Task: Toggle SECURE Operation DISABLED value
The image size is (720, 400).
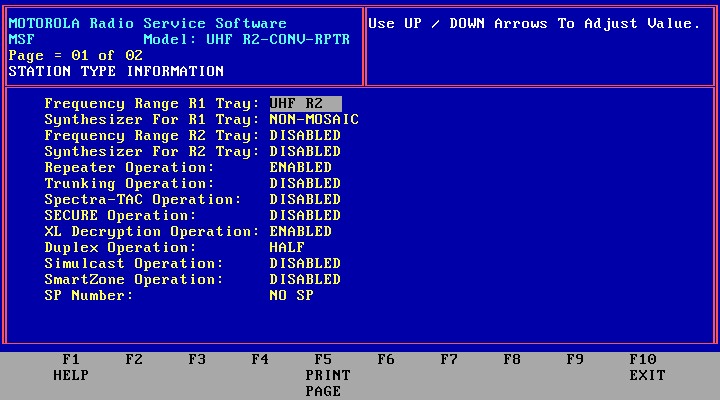Action: tap(305, 215)
